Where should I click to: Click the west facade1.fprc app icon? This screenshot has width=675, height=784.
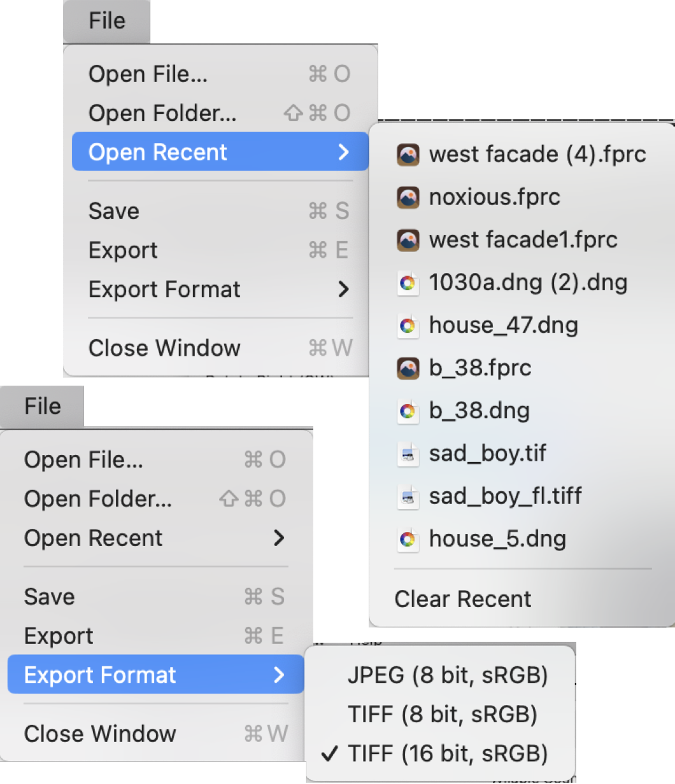pyautogui.click(x=408, y=240)
